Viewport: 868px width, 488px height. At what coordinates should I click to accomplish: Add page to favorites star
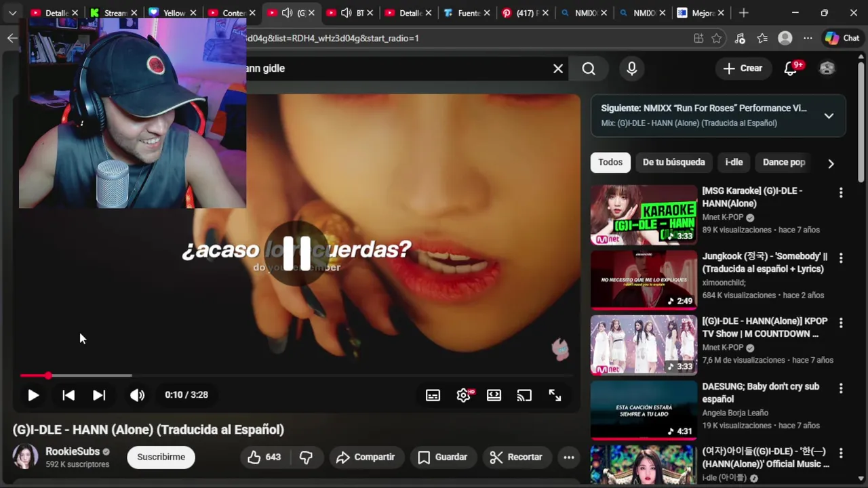[717, 39]
